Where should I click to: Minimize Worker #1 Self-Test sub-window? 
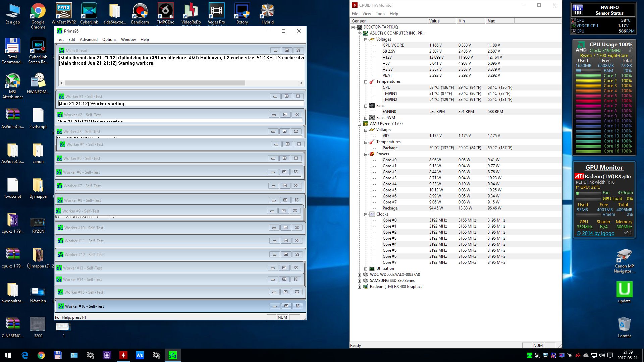(275, 96)
